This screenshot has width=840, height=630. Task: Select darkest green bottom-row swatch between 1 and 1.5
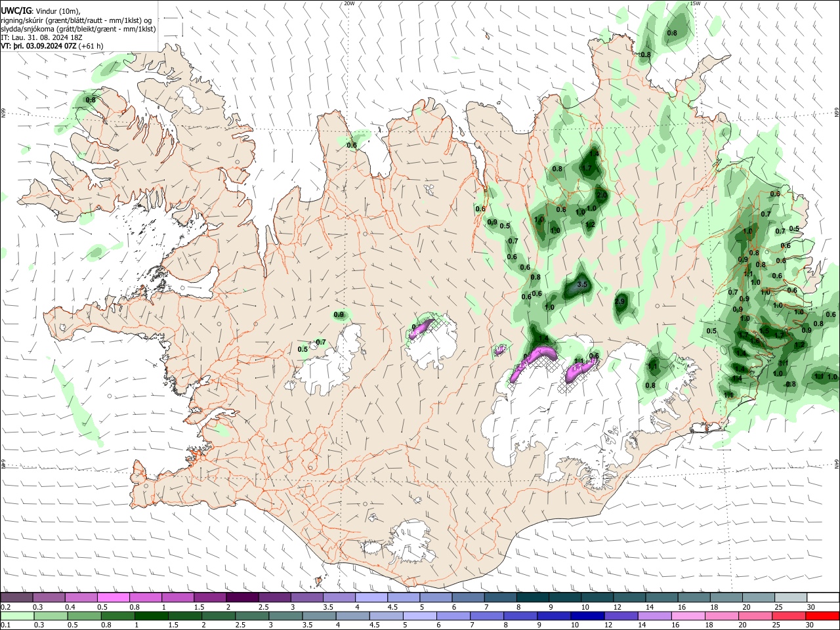tap(152, 616)
